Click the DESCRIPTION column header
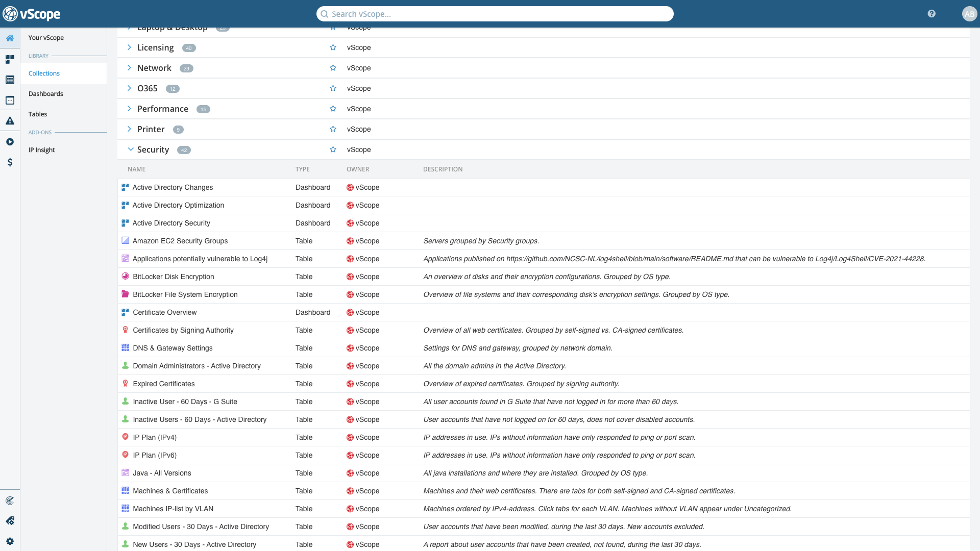This screenshot has height=551, width=980. tap(443, 169)
